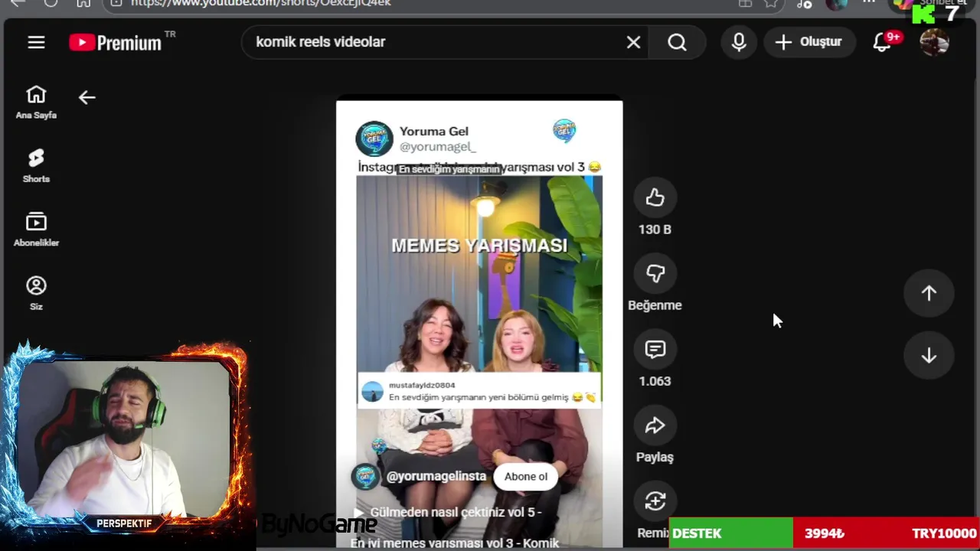Image resolution: width=980 pixels, height=551 pixels.
Task: Open the hamburger guide menu
Action: tap(36, 42)
